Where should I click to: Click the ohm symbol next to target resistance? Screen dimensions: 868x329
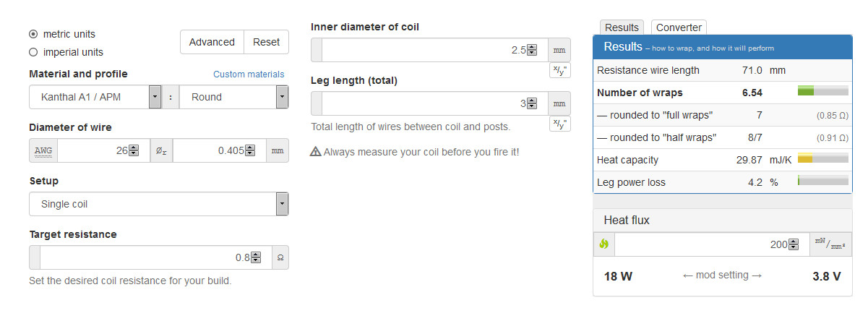coord(280,257)
